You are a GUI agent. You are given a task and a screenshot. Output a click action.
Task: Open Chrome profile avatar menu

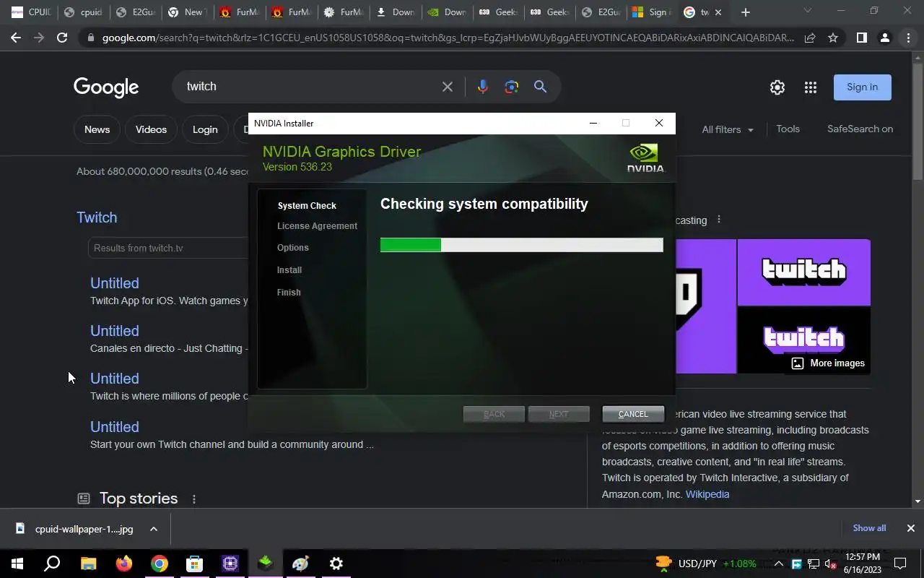(885, 38)
